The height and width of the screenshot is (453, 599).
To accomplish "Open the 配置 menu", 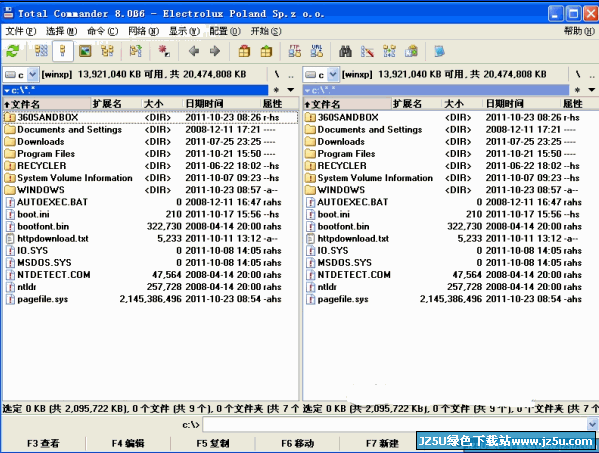I will pos(225,31).
